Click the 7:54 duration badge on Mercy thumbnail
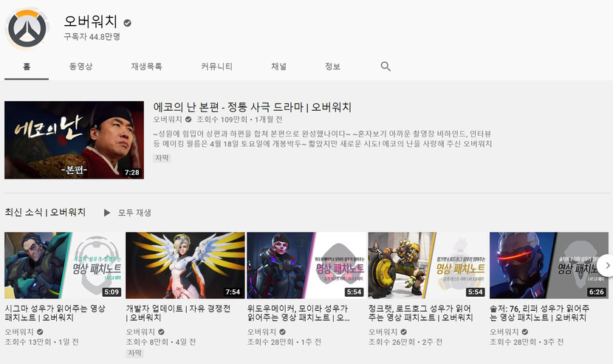Screen dimensions: 613x364 point(233,292)
